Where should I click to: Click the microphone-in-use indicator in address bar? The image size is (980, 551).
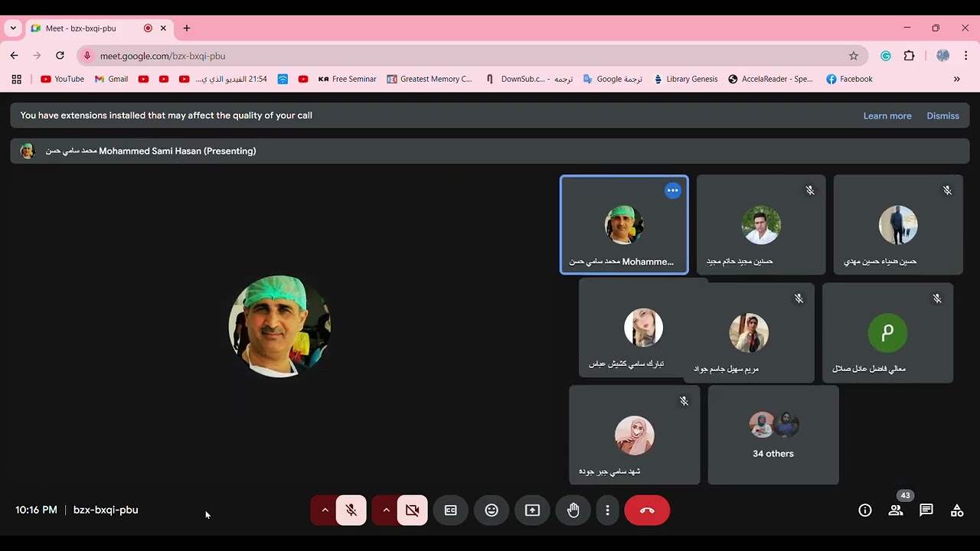(87, 56)
